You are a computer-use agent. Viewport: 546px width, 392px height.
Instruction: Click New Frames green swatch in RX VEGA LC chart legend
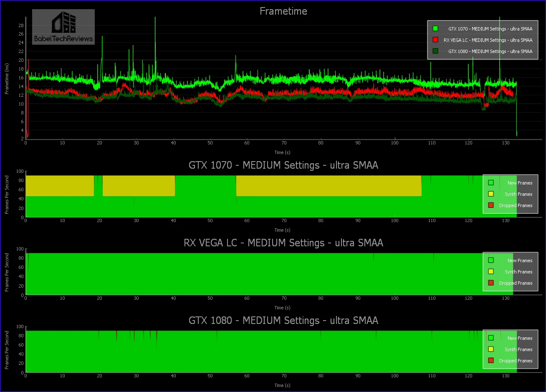pos(491,260)
